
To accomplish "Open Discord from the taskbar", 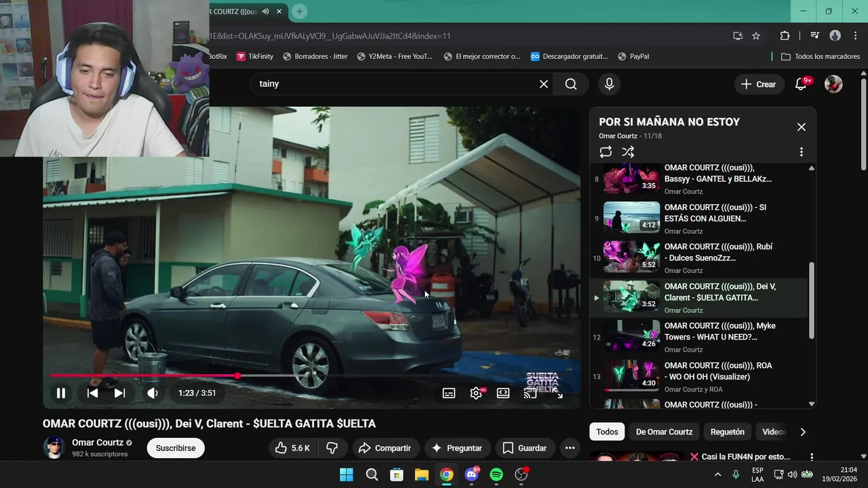I will click(471, 474).
